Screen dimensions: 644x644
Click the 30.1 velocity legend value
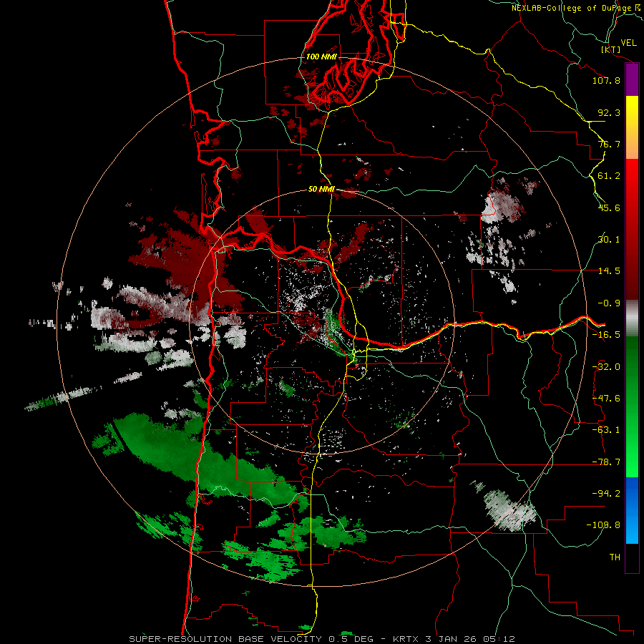(609, 240)
